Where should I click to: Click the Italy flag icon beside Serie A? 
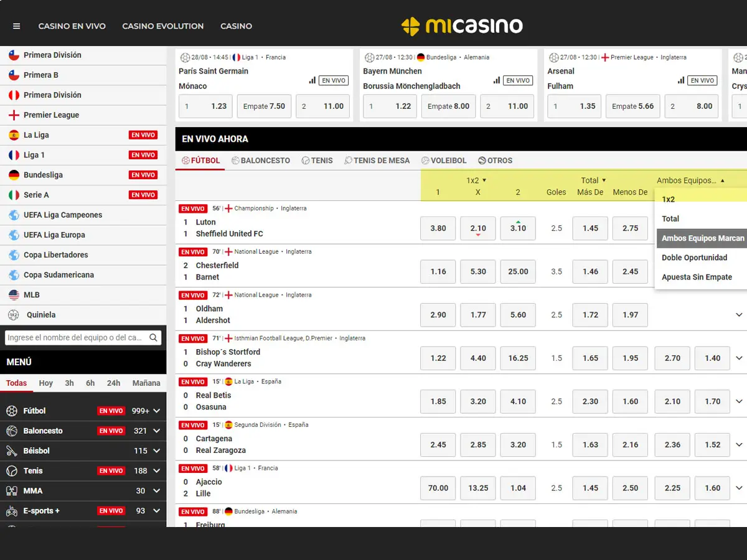coord(14,195)
